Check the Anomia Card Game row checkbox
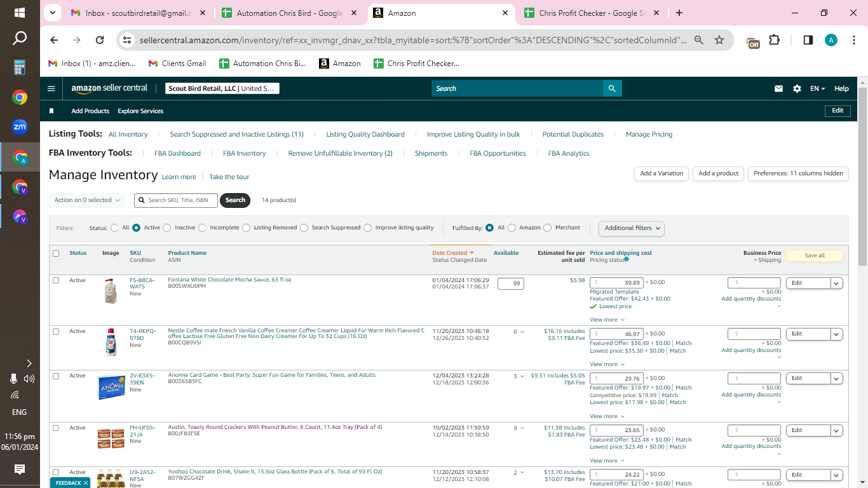This screenshot has width=868, height=488. click(56, 376)
